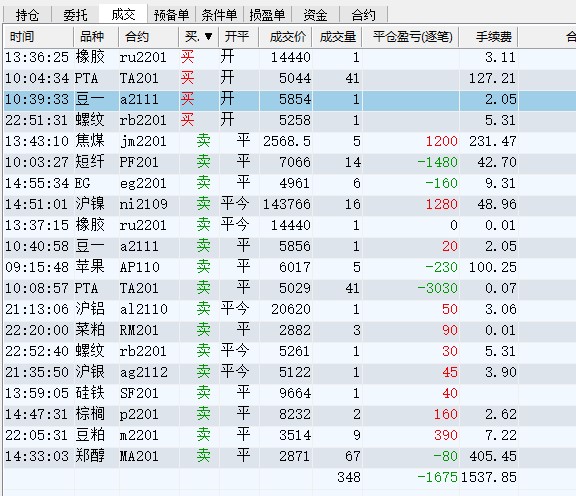
Task: Select the EG eg2201 trade row
Action: pos(290,183)
